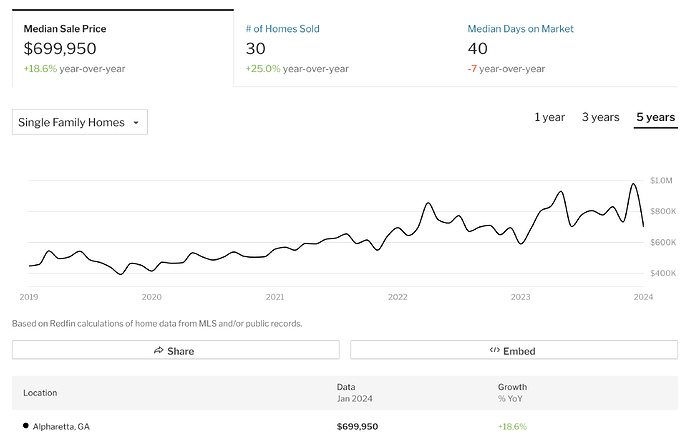The width and height of the screenshot is (690, 441).
Task: Open the Median Days on Market tab
Action: pyautogui.click(x=567, y=48)
